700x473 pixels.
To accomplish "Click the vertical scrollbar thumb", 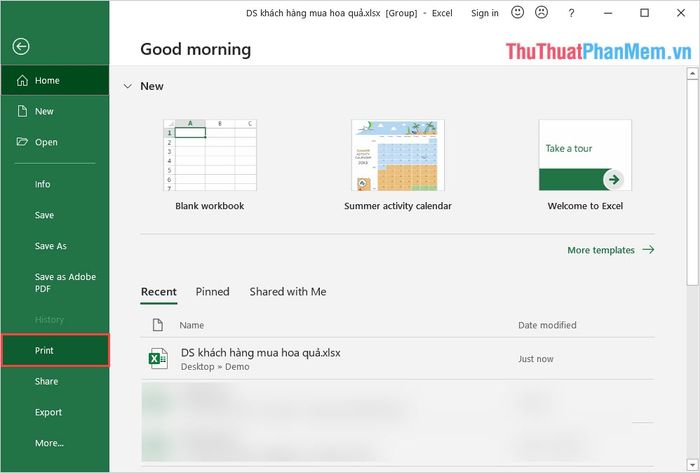I will pos(692,182).
